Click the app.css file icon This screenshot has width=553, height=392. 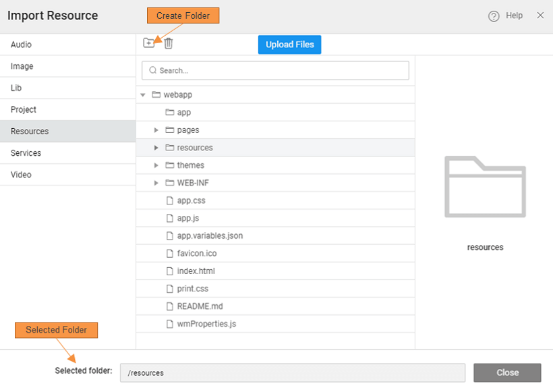170,200
